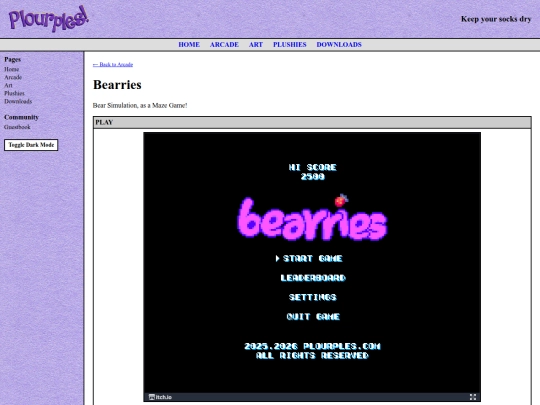Click the bearries pink title graphic
540x405 pixels.
pos(312,219)
